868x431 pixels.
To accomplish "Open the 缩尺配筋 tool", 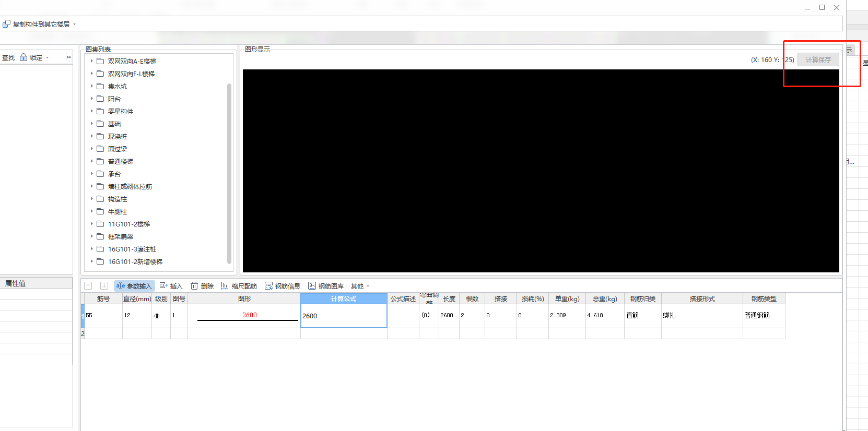I will click(x=239, y=286).
